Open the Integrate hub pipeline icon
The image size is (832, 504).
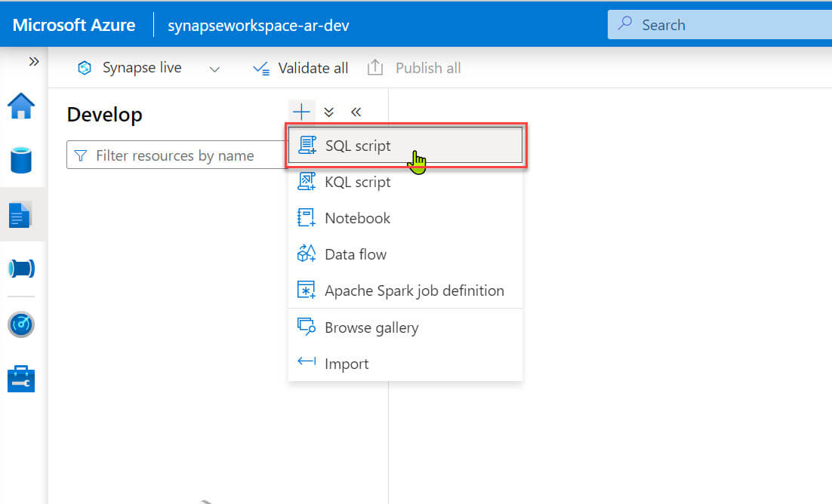[21, 269]
